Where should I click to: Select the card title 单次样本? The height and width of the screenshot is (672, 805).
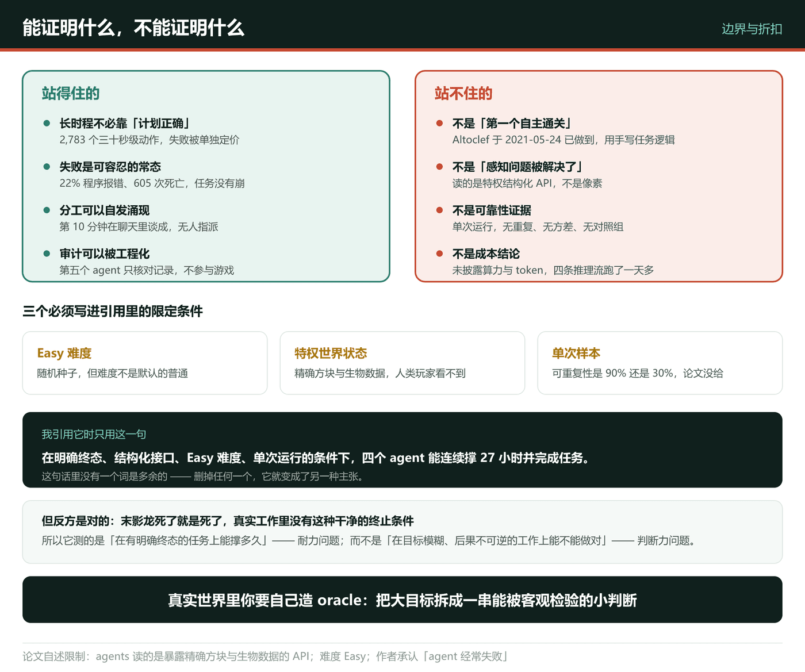576,353
